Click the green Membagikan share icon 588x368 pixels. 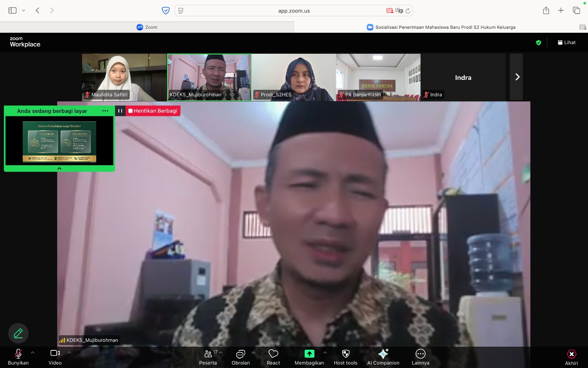point(309,354)
